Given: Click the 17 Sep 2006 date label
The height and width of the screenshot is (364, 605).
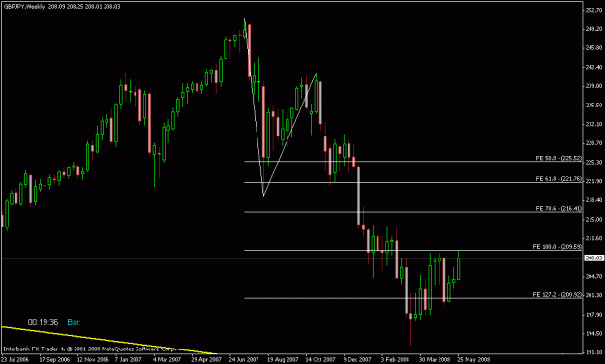Looking at the screenshot, I should pyautogui.click(x=54, y=359).
